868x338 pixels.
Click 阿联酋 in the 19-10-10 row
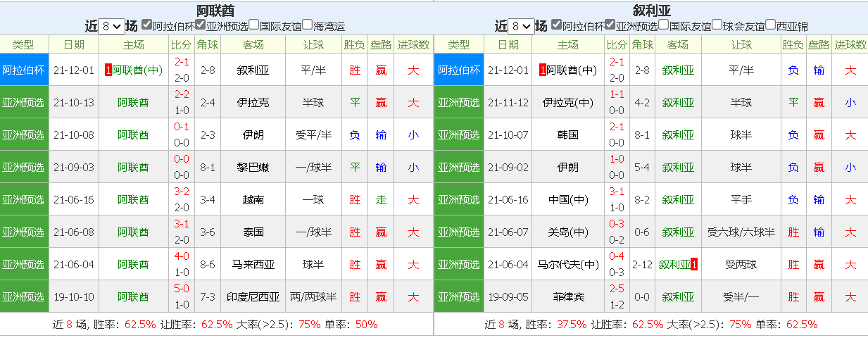pyautogui.click(x=134, y=297)
